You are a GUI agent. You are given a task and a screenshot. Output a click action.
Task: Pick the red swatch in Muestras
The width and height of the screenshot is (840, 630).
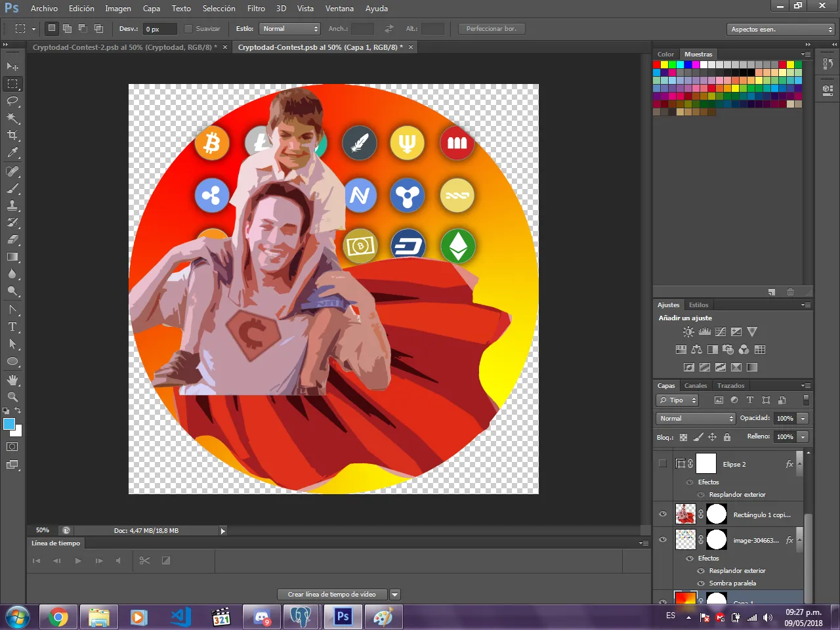tap(656, 65)
